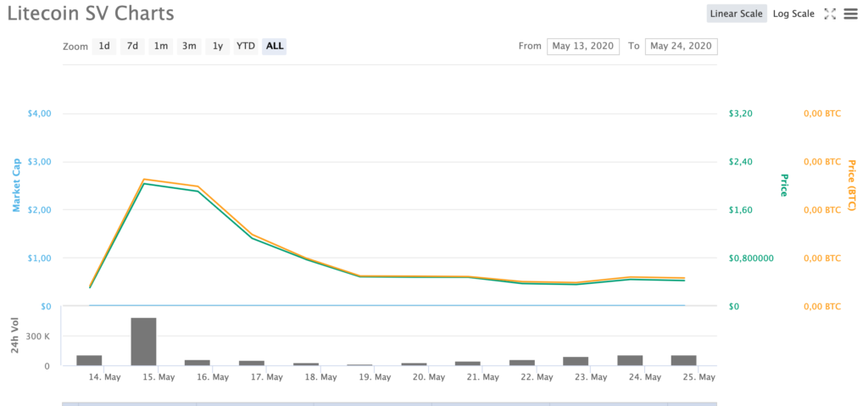Click the 23. May volume bar

pyautogui.click(x=576, y=361)
